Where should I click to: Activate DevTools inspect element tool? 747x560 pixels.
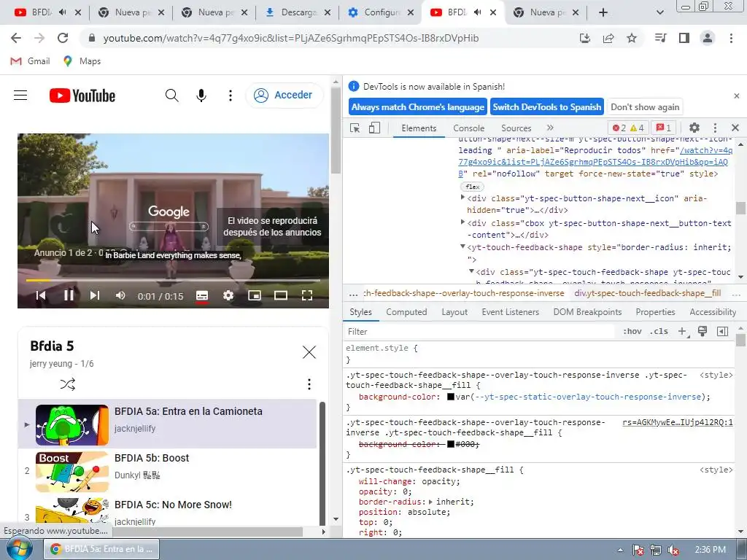tap(355, 128)
